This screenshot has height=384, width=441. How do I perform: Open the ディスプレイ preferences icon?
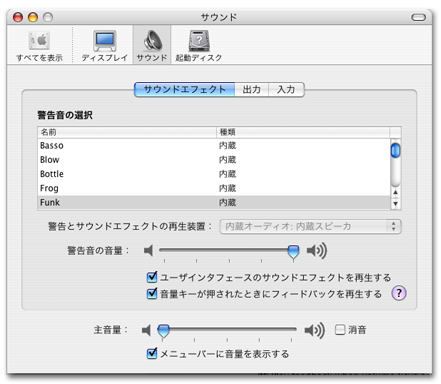[105, 46]
